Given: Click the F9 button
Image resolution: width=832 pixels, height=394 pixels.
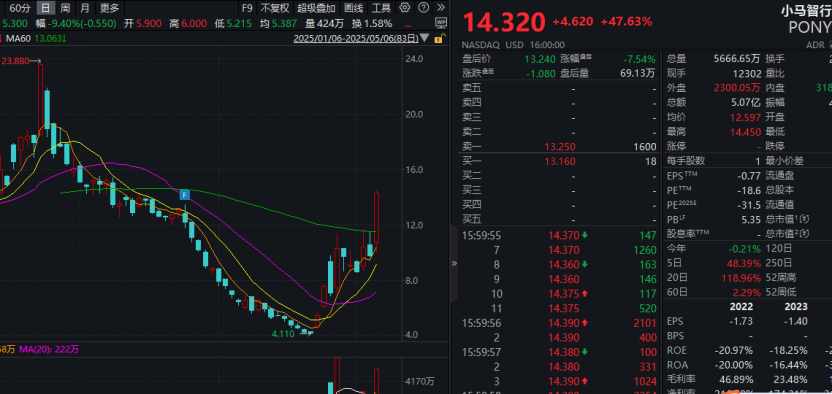Looking at the screenshot, I should click(247, 8).
